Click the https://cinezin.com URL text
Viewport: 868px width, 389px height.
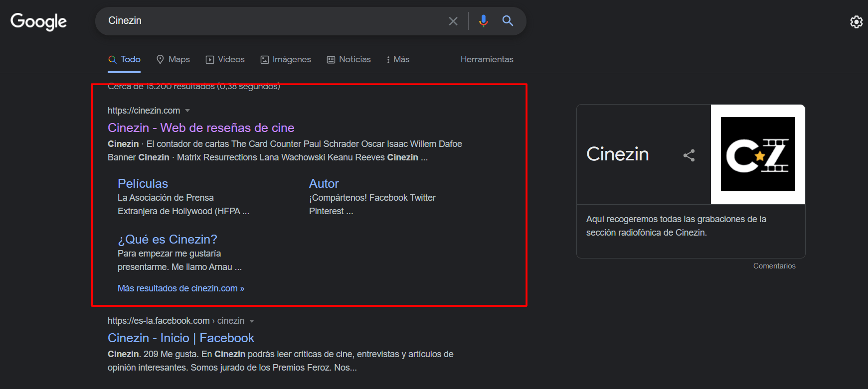144,111
